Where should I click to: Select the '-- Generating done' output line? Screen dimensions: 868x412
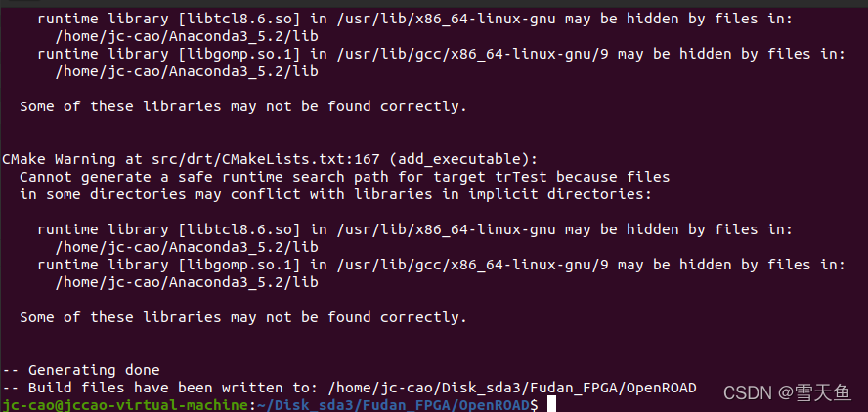pos(81,370)
